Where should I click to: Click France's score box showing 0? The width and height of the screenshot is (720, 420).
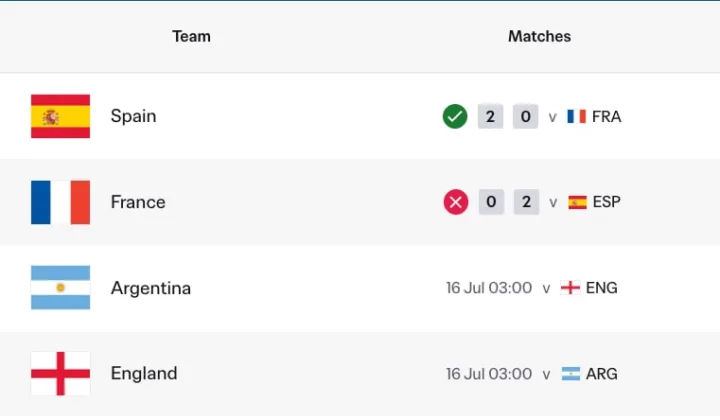tap(491, 202)
